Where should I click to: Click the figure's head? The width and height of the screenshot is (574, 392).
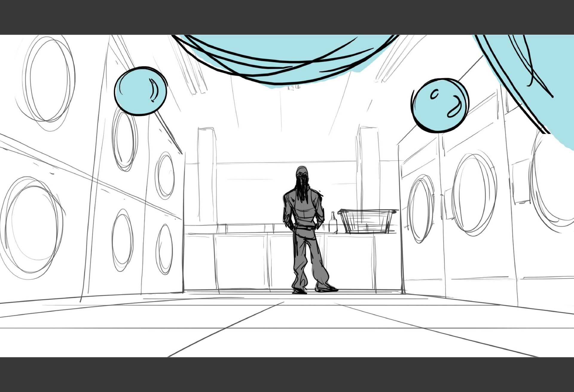pyautogui.click(x=302, y=173)
